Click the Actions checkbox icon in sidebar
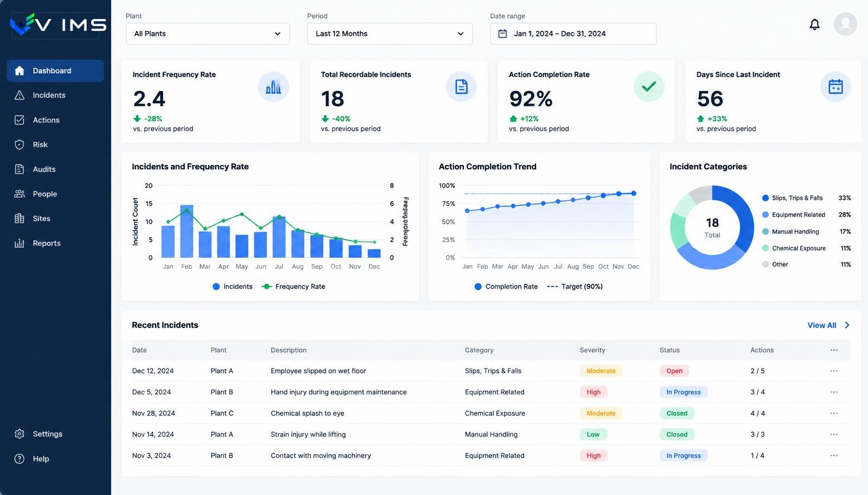868x495 pixels. pos(20,120)
